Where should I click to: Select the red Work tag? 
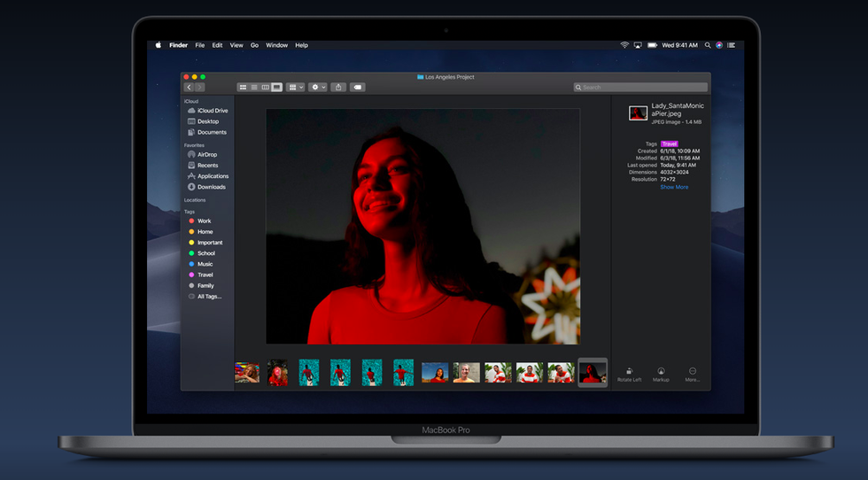[204, 221]
